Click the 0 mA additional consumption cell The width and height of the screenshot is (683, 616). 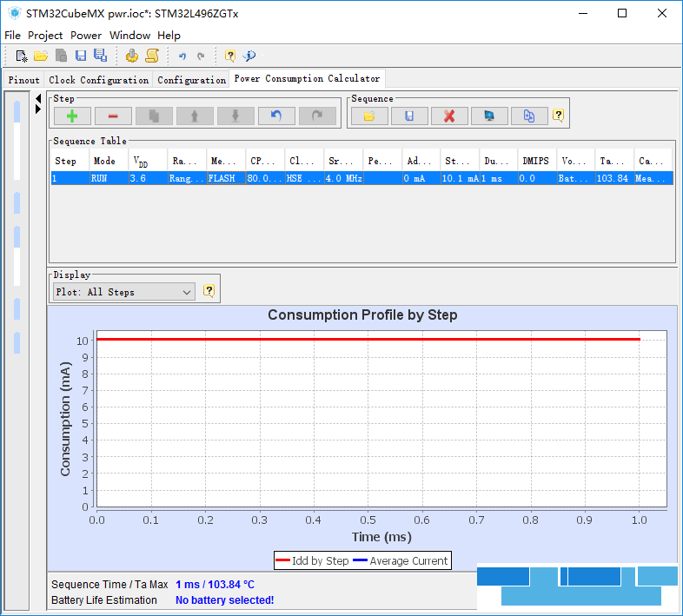tap(421, 178)
